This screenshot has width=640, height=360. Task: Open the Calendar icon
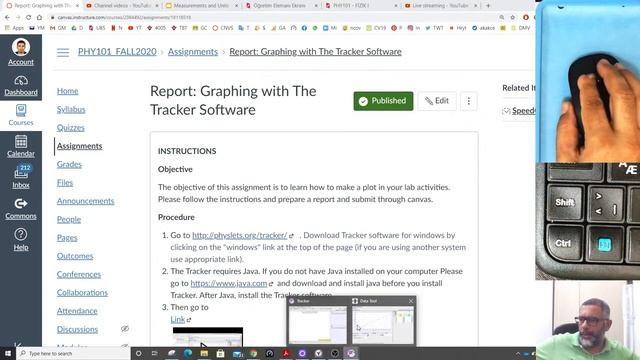(21, 142)
